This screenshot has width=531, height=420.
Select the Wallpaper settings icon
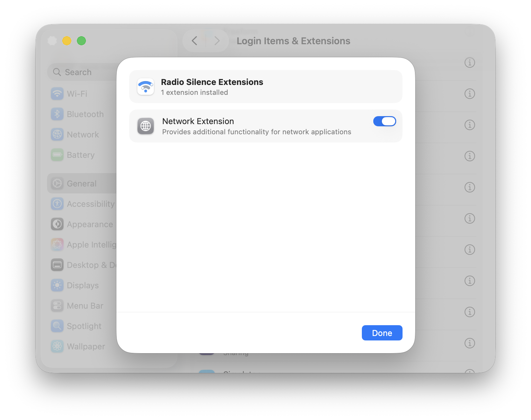pyautogui.click(x=57, y=346)
